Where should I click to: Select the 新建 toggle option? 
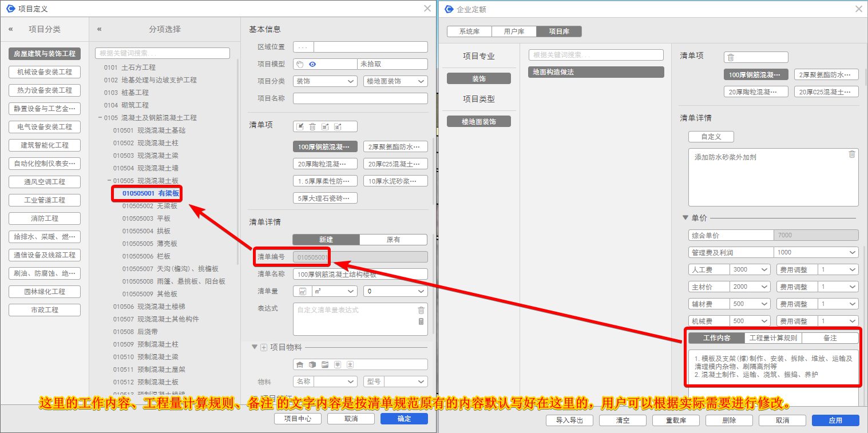tap(326, 240)
